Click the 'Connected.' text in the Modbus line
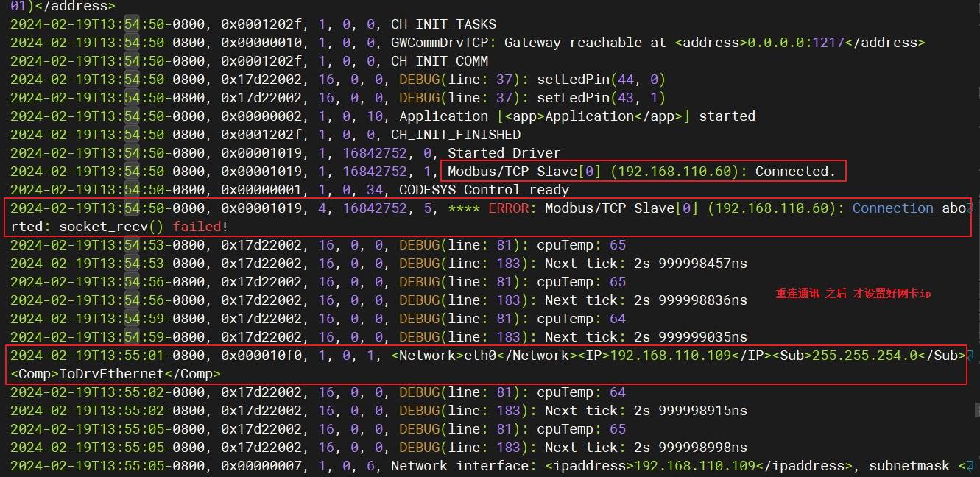Screen dimensions: 980x477 point(795,172)
